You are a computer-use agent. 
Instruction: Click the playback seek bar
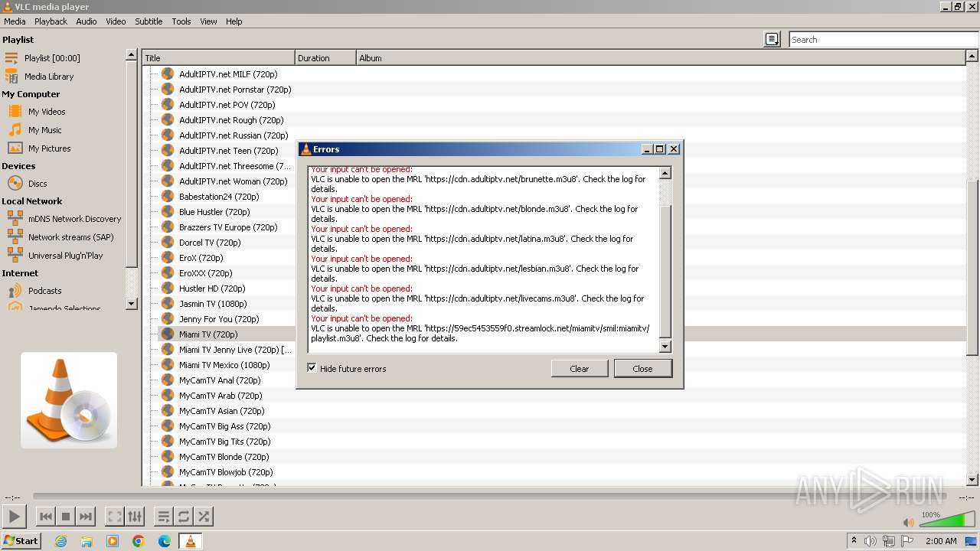[x=490, y=497]
